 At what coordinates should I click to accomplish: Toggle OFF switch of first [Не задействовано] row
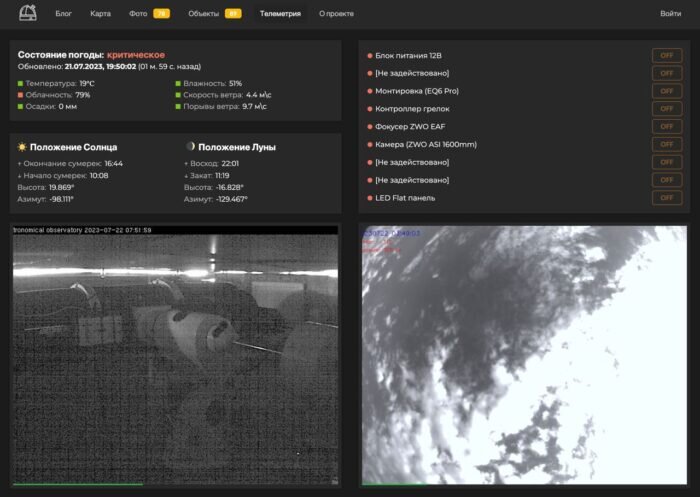[667, 73]
